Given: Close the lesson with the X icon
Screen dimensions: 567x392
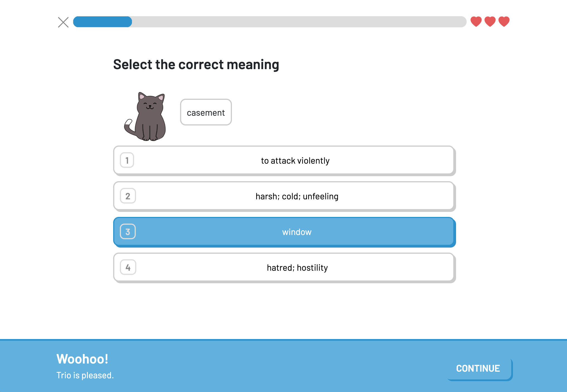Looking at the screenshot, I should tap(63, 22).
